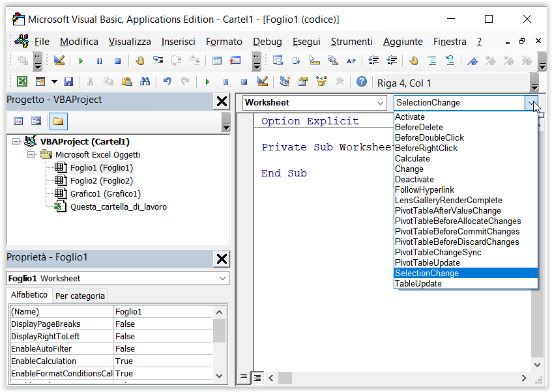Choose Change from the event list
This screenshot has width=552, height=392.
(465, 169)
